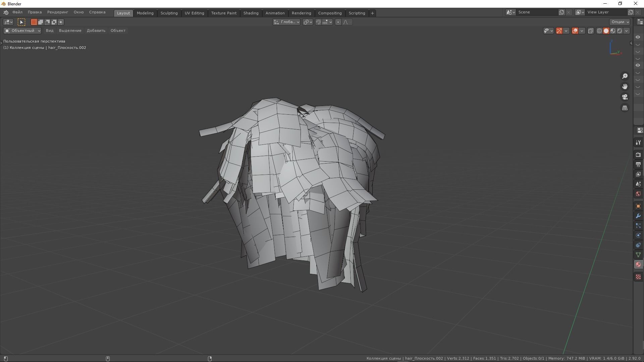Click the Добавить header menu
The width and height of the screenshot is (644, 362).
click(x=96, y=31)
